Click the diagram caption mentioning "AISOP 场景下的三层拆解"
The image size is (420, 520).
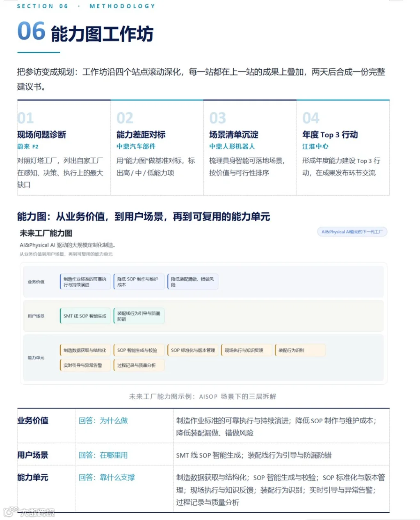pyautogui.click(x=203, y=397)
